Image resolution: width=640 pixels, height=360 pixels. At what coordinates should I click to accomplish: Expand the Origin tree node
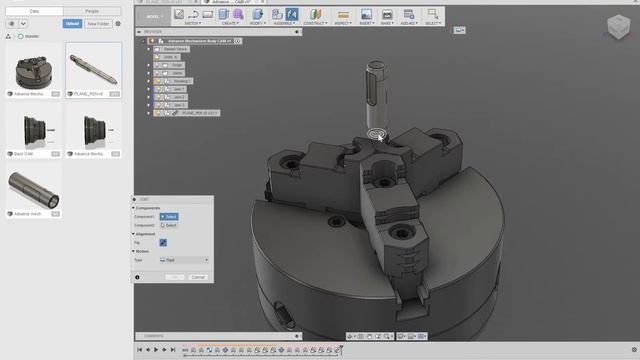[x=149, y=65]
